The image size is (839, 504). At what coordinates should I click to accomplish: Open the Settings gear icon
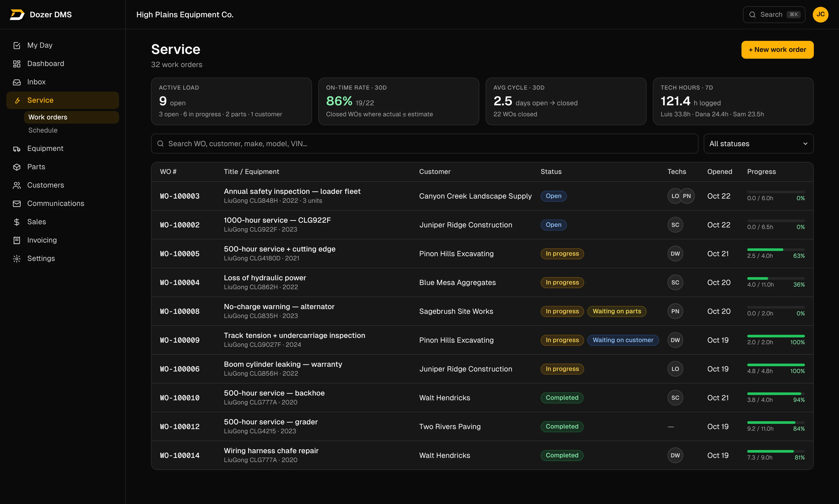point(17,259)
